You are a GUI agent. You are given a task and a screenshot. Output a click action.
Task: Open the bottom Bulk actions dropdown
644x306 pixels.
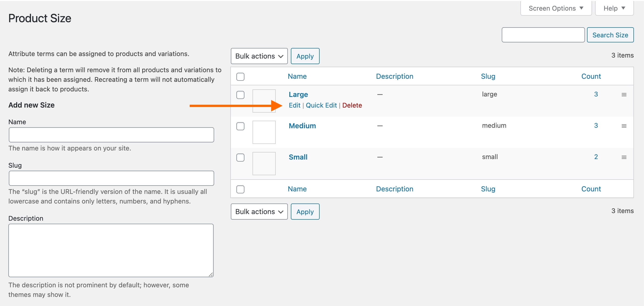pyautogui.click(x=259, y=212)
